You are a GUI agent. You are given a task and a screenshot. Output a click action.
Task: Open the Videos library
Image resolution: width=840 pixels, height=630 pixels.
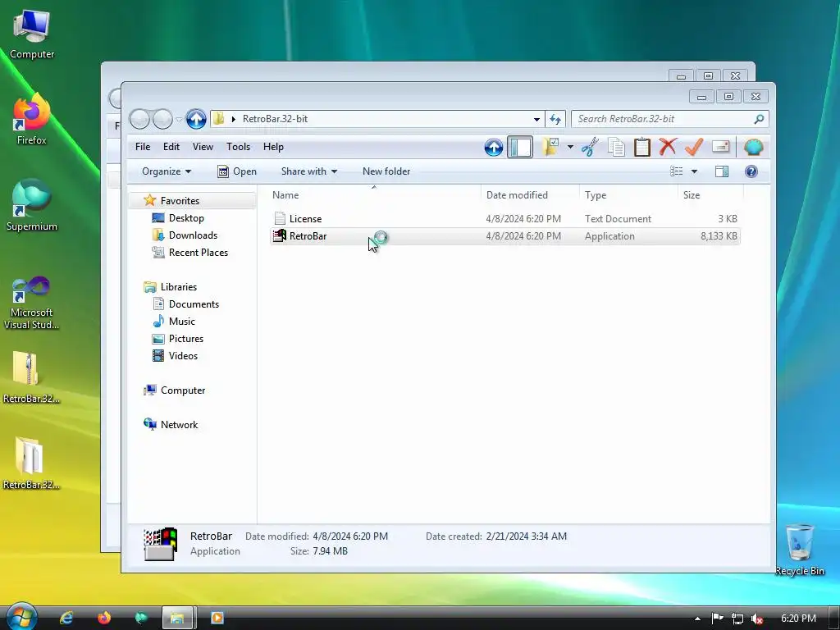point(183,356)
